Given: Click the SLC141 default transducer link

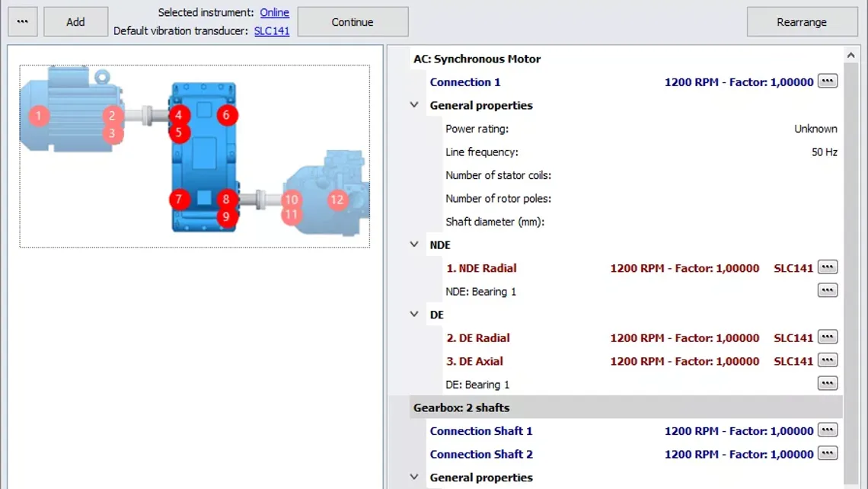Looking at the screenshot, I should click(x=272, y=30).
